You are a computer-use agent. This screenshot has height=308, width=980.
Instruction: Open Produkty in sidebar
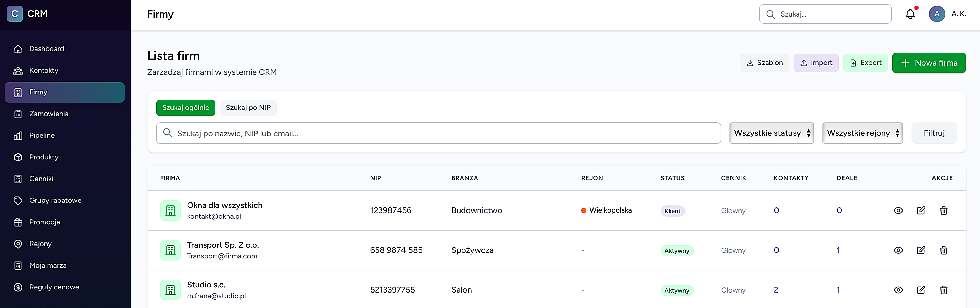(x=64, y=157)
